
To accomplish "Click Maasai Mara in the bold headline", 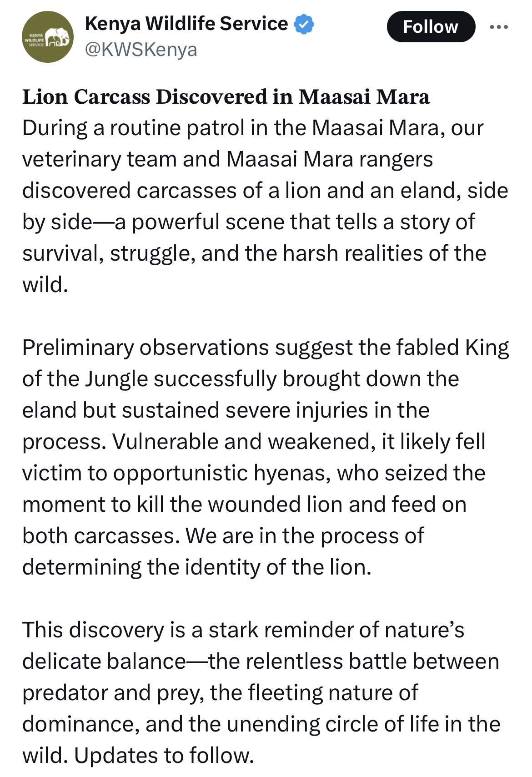I will [364, 97].
